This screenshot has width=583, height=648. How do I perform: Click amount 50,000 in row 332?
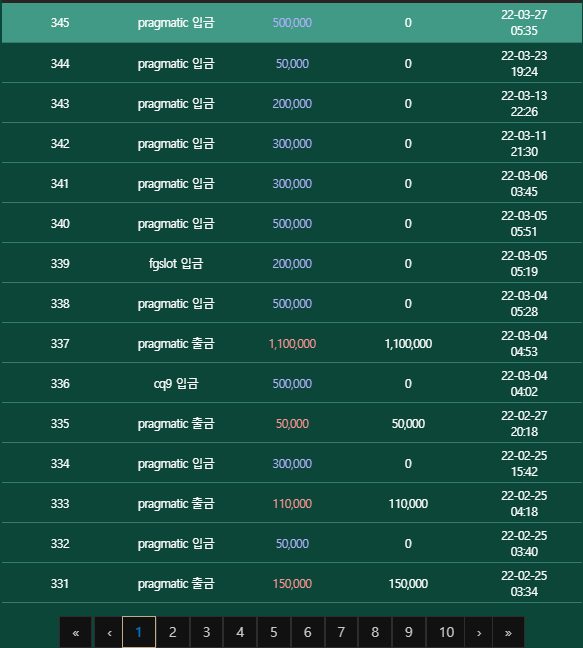[x=292, y=543]
